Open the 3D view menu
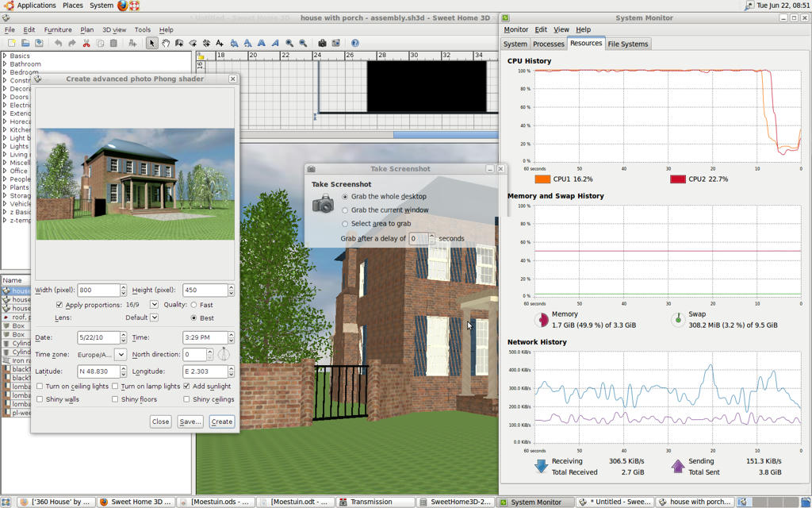 coord(114,29)
